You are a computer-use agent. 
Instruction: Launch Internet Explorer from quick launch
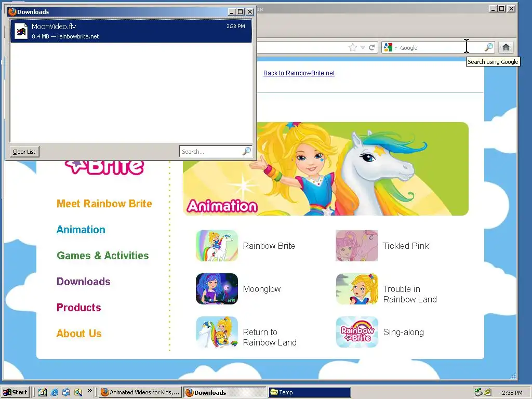tap(54, 392)
